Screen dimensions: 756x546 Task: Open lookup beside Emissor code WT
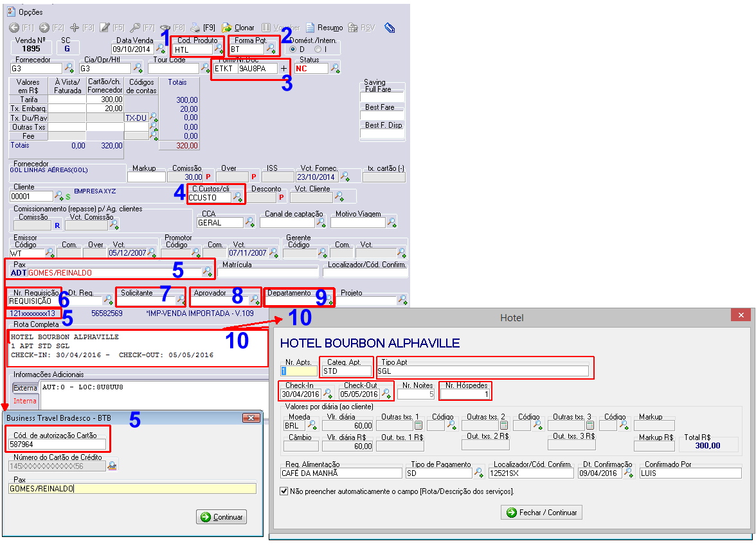pyautogui.click(x=50, y=252)
